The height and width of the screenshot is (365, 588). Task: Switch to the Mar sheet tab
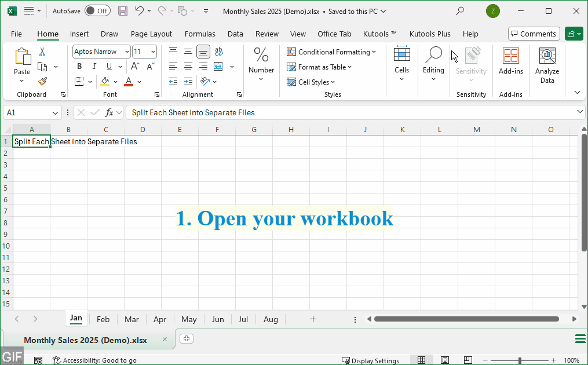[x=132, y=319]
